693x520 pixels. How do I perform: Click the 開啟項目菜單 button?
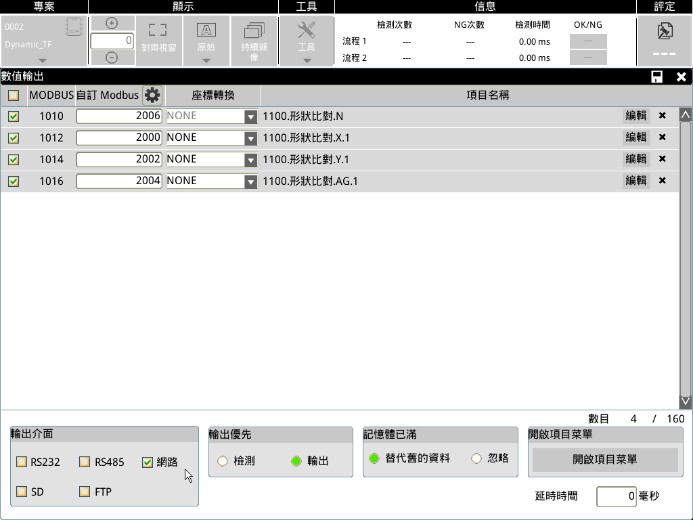click(x=604, y=460)
